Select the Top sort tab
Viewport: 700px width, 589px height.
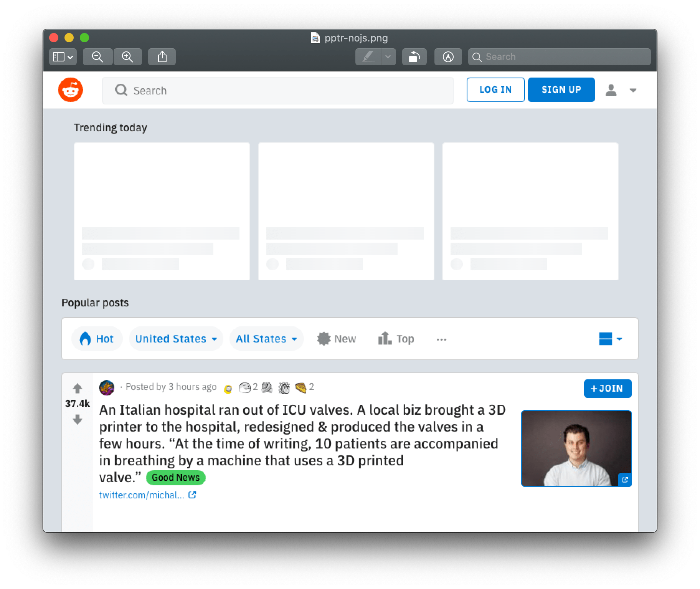pyautogui.click(x=396, y=339)
